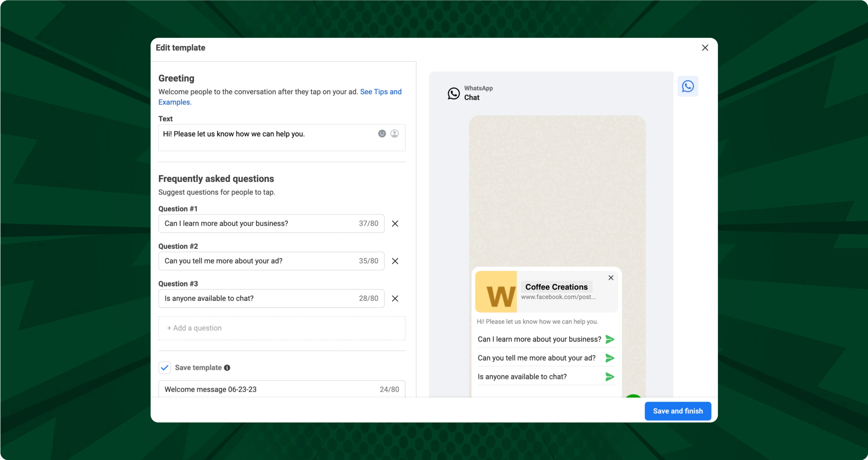Tap send arrow for 'Is anyone available to chat?'
This screenshot has width=868, height=460.
[610, 376]
